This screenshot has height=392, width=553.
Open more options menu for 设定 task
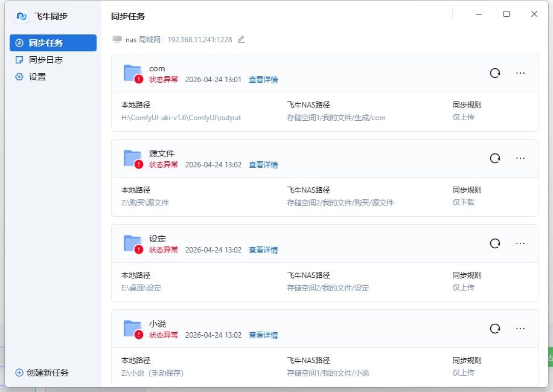pos(520,243)
